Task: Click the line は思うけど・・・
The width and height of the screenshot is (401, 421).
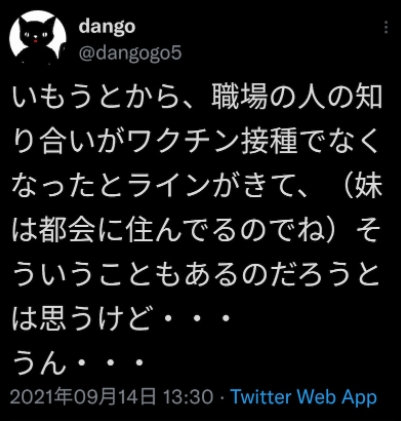Action: (121, 319)
